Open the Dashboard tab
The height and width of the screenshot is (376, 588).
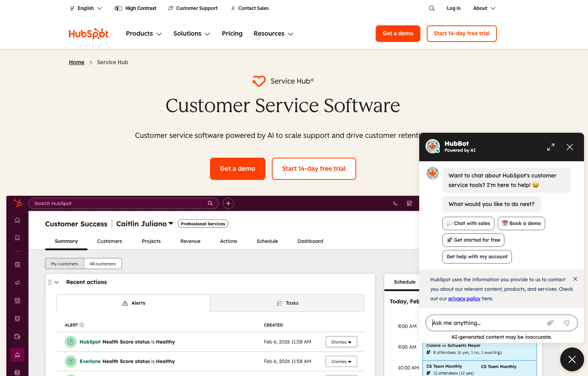(310, 241)
